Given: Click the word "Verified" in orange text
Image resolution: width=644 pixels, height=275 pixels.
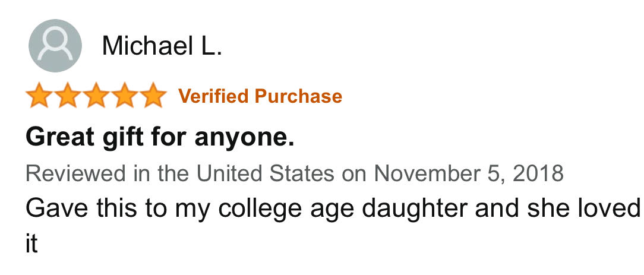Looking at the screenshot, I should click(213, 96).
